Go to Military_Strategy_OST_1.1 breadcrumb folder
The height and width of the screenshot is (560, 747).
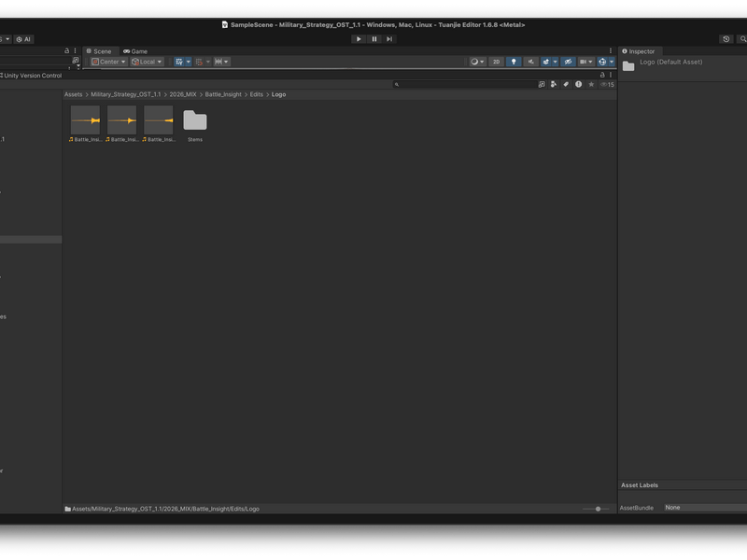click(x=126, y=94)
